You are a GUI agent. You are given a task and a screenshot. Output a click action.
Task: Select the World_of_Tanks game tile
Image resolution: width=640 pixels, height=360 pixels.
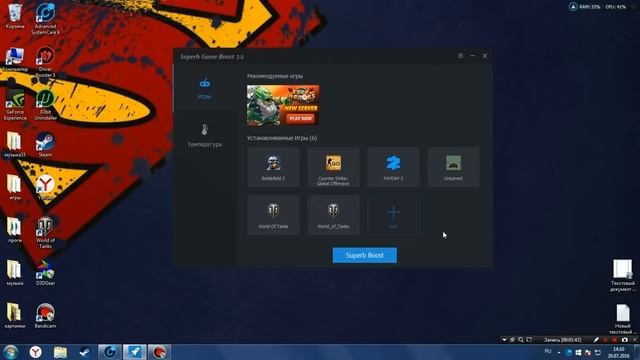(333, 215)
